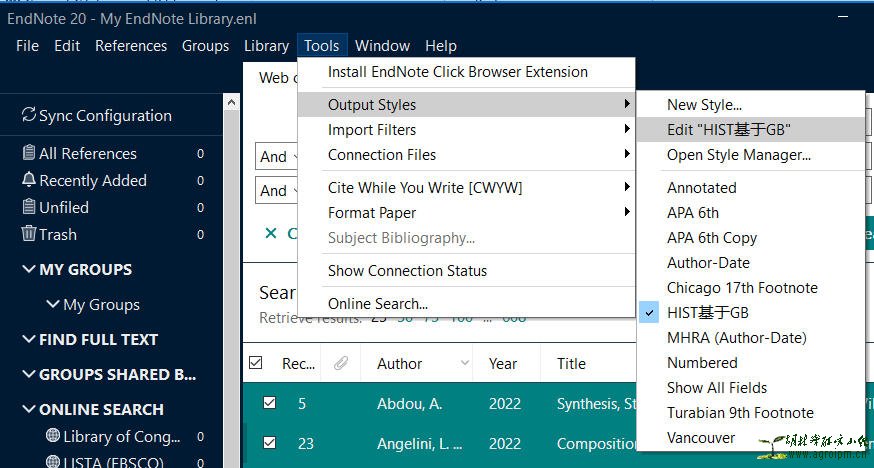
Task: Open the Trash bin icon
Action: click(x=28, y=234)
